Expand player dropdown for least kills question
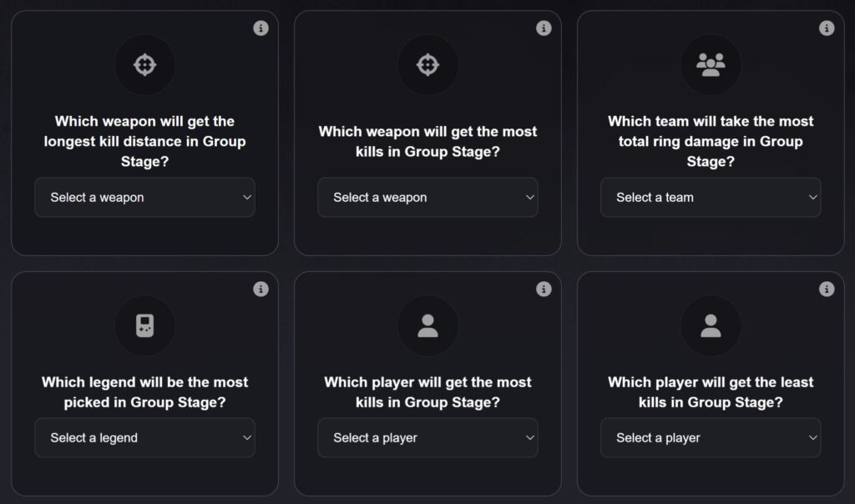The image size is (855, 504). pos(711,438)
